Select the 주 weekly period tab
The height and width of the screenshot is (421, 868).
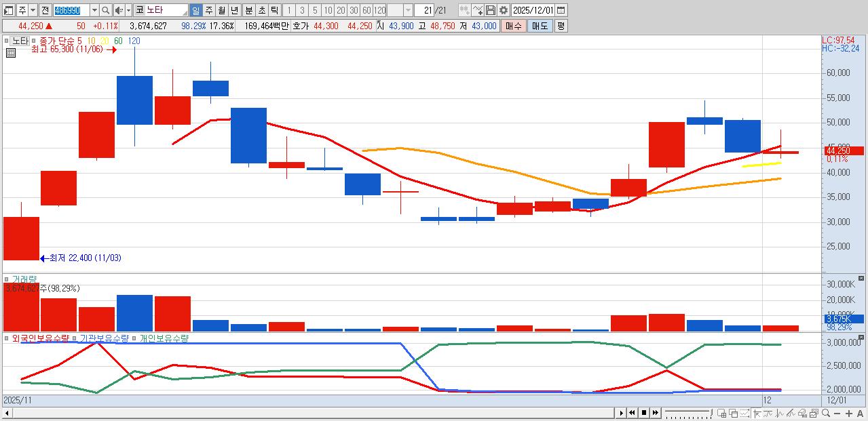coord(208,10)
